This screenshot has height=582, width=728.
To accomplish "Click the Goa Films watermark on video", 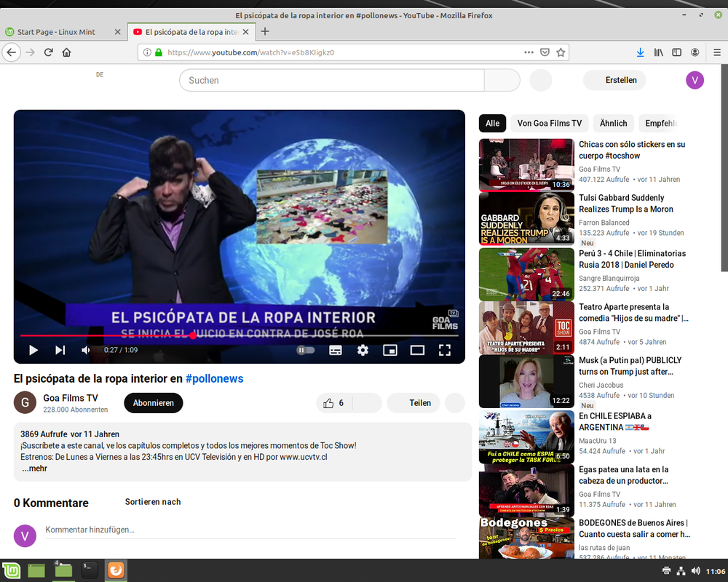I will (446, 320).
